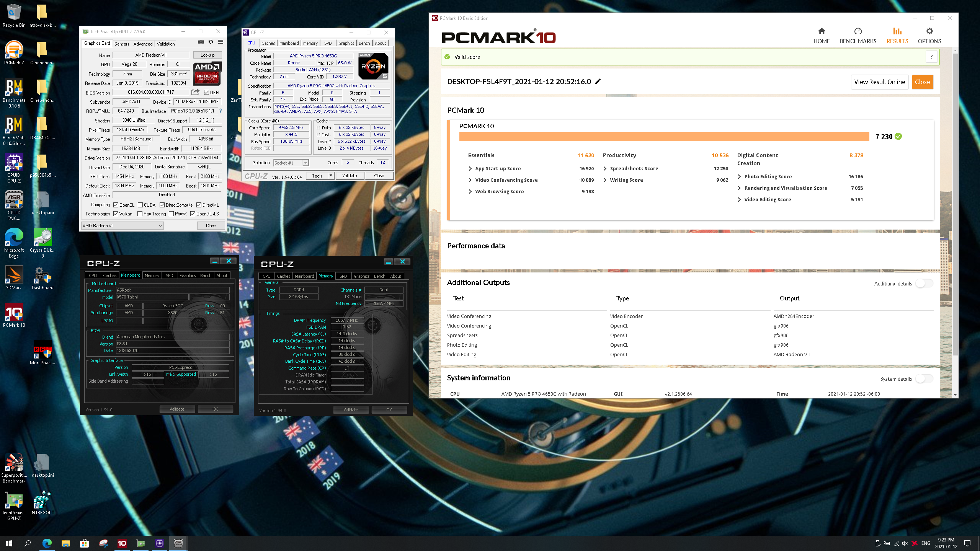The width and height of the screenshot is (980, 551).
Task: Open 3DMark desktop icon
Action: pos(14,278)
